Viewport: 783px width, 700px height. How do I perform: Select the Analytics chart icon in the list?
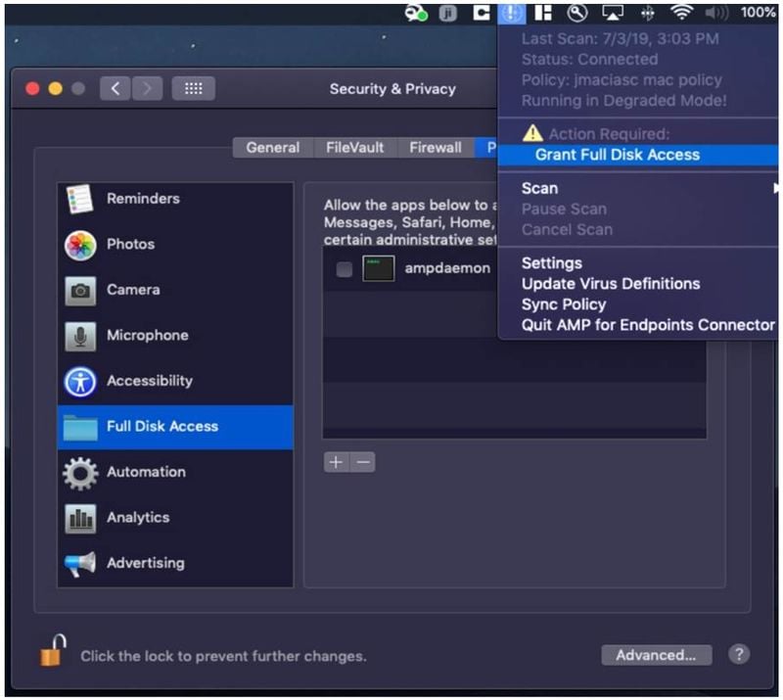click(x=80, y=518)
